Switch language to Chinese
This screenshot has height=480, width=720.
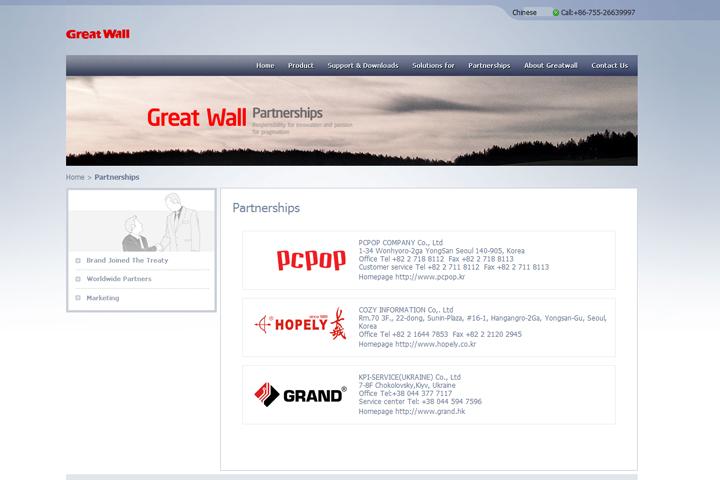tap(524, 13)
